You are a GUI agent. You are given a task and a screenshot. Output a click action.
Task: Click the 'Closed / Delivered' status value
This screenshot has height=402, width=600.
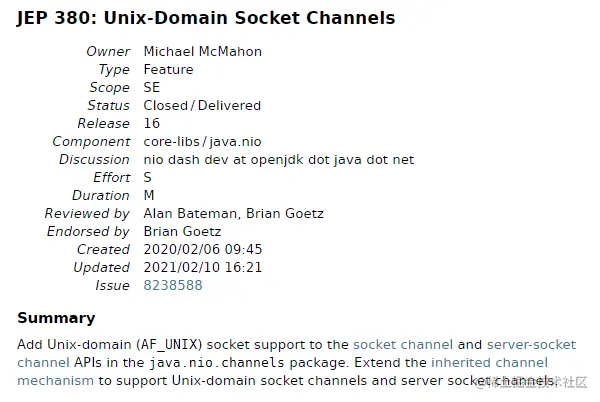point(202,106)
